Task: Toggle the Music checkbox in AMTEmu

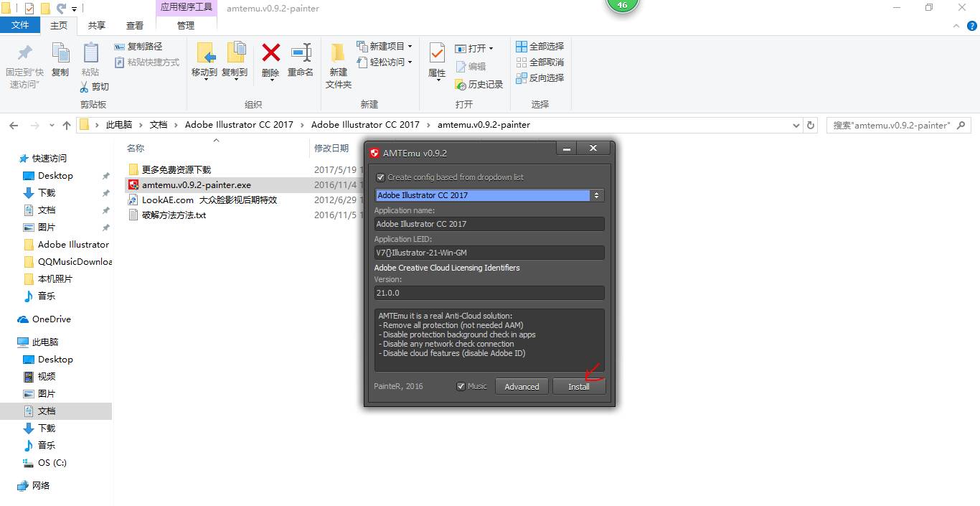Action: pyautogui.click(x=461, y=386)
